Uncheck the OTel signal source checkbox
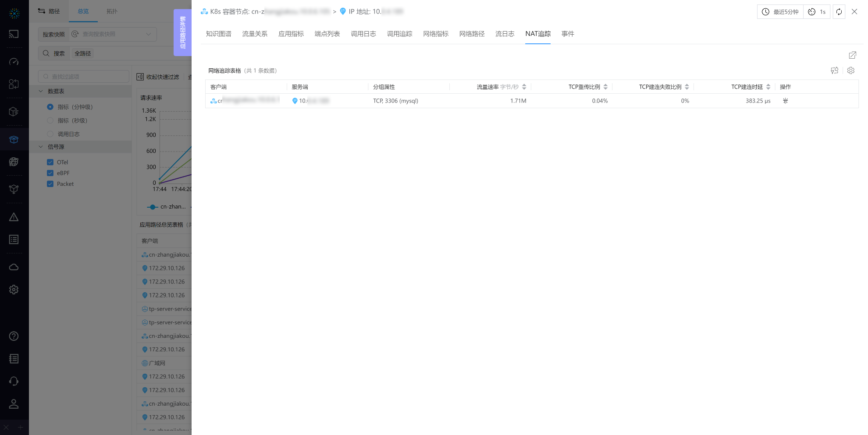The height and width of the screenshot is (435, 868). [x=50, y=162]
